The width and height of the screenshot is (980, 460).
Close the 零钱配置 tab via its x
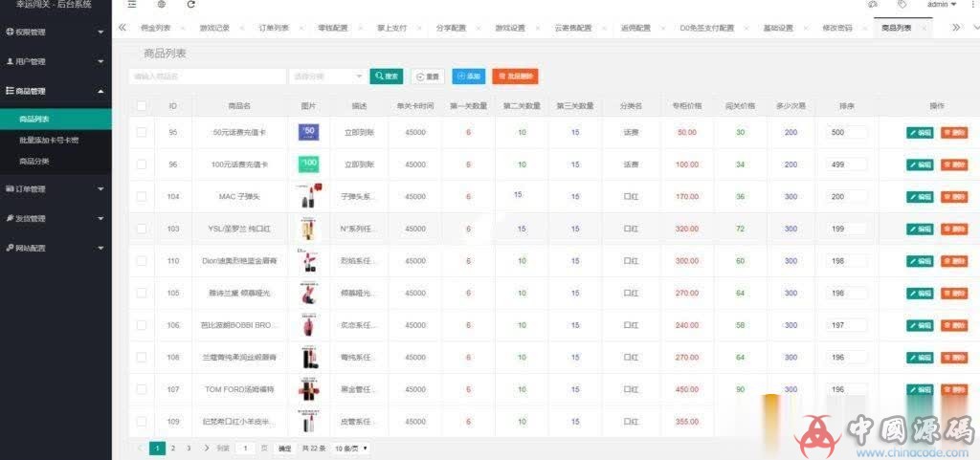361,28
